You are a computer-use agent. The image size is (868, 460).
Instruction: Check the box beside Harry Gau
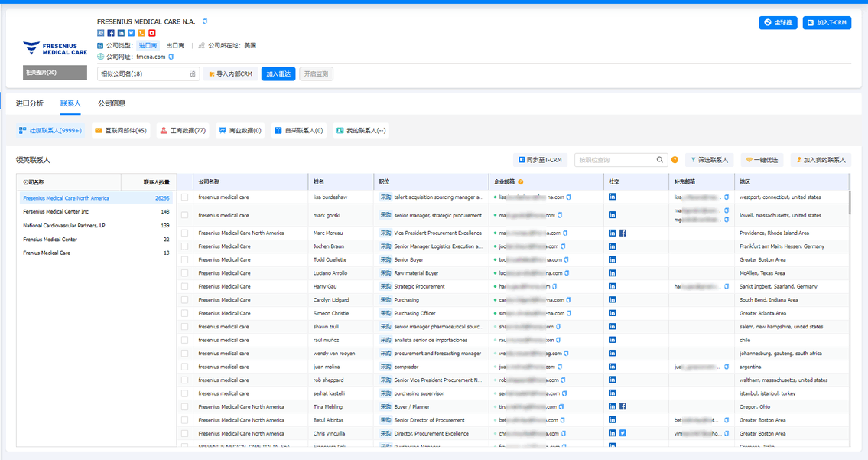184,287
